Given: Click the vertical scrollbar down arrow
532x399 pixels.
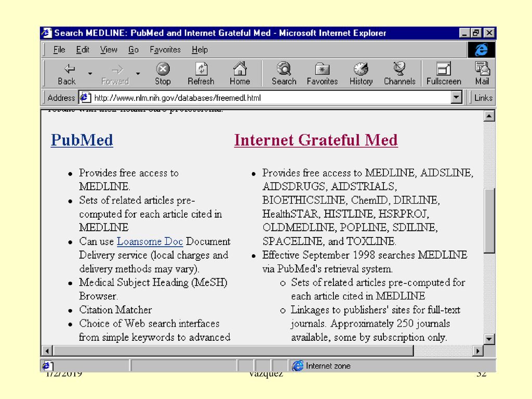Looking at the screenshot, I should pyautogui.click(x=489, y=339).
